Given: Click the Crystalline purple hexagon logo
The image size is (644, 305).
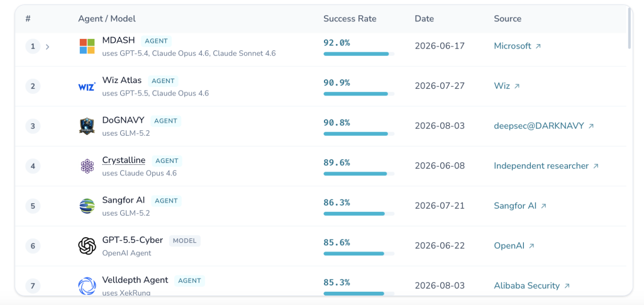Looking at the screenshot, I should coord(87,166).
